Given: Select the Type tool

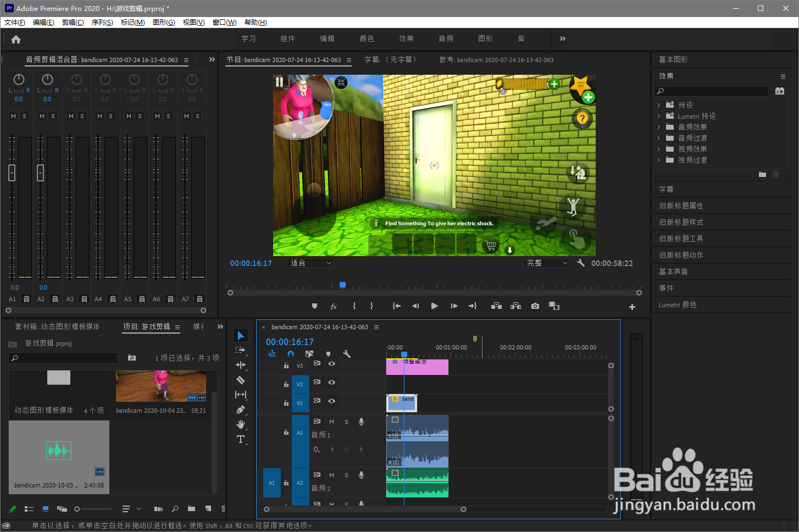Looking at the screenshot, I should coord(241,439).
